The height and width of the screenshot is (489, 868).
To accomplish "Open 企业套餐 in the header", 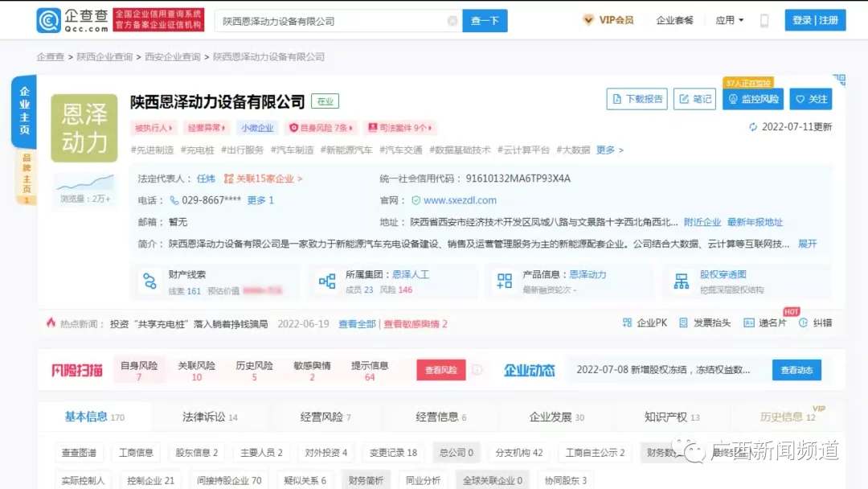I will click(x=674, y=20).
